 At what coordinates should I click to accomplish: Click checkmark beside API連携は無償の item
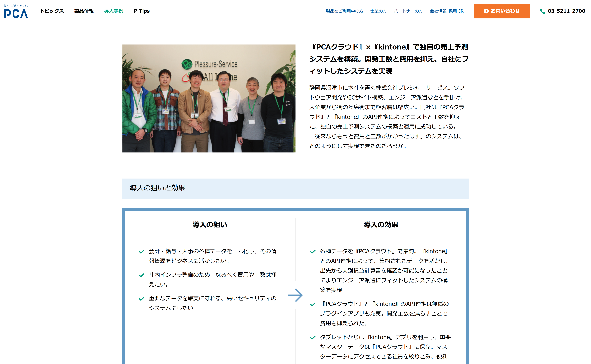(313, 304)
